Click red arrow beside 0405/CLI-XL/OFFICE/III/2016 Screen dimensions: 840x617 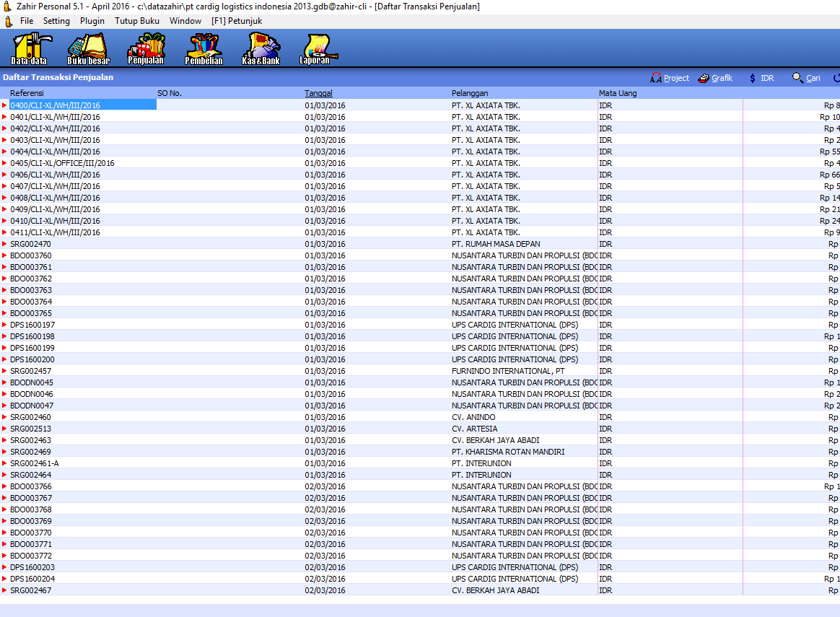[x=4, y=163]
